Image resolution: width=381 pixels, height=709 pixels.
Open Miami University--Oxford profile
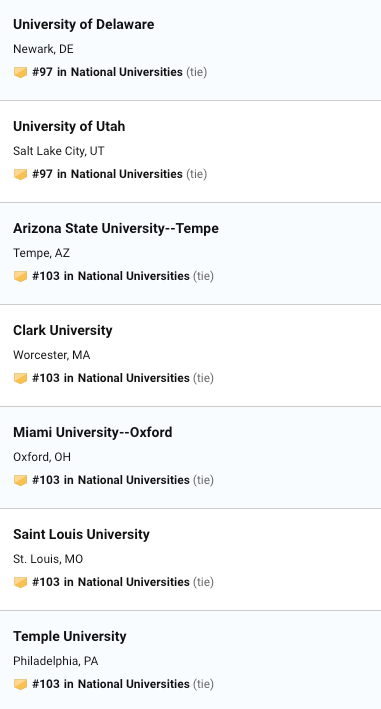point(93,432)
